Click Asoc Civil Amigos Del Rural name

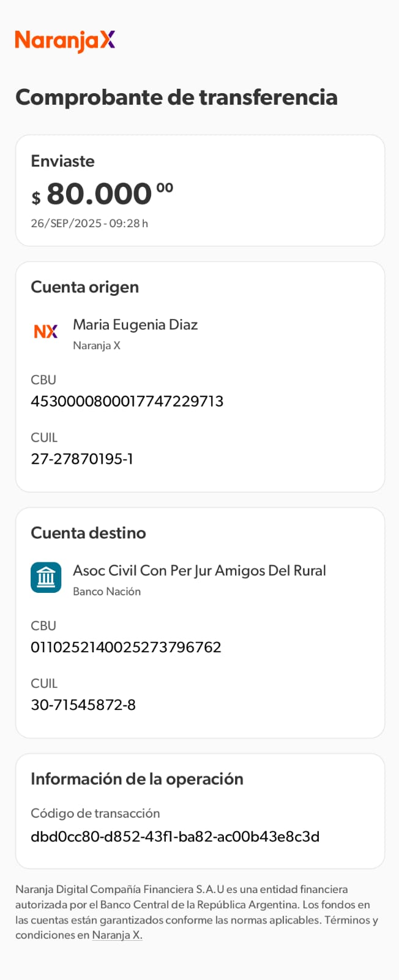(x=199, y=571)
